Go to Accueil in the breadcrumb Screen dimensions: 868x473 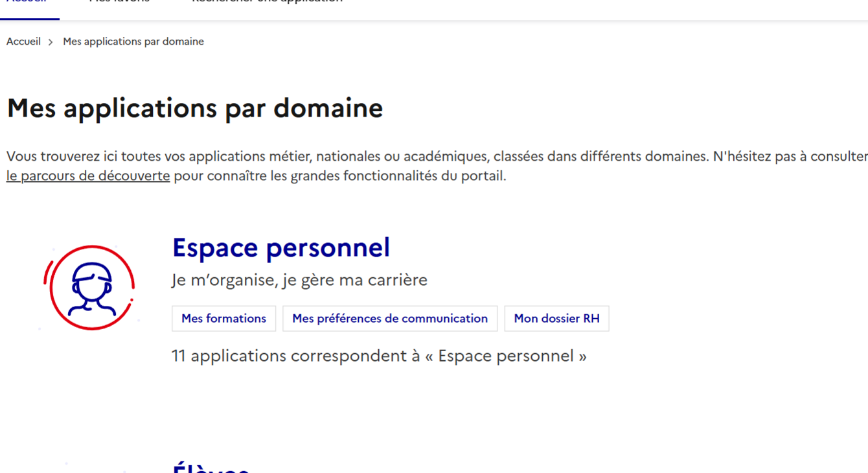[x=23, y=41]
